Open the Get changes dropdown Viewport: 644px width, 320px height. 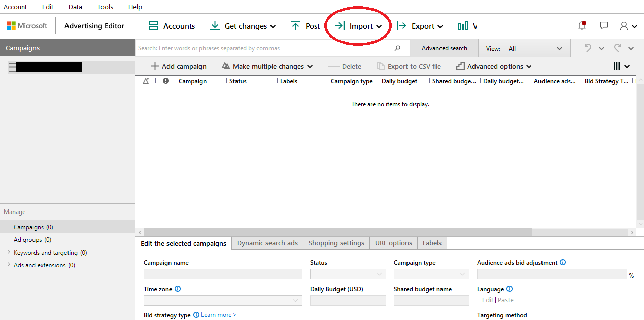(243, 26)
